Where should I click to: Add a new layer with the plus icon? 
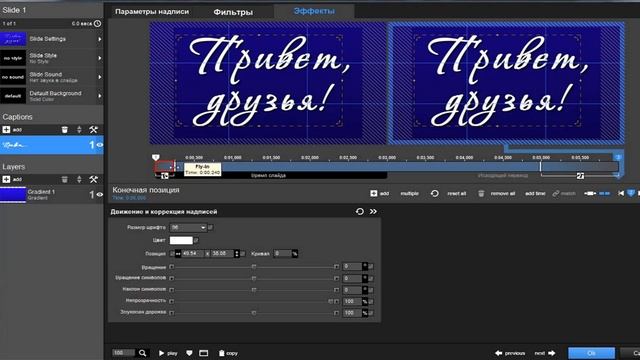tap(6, 179)
